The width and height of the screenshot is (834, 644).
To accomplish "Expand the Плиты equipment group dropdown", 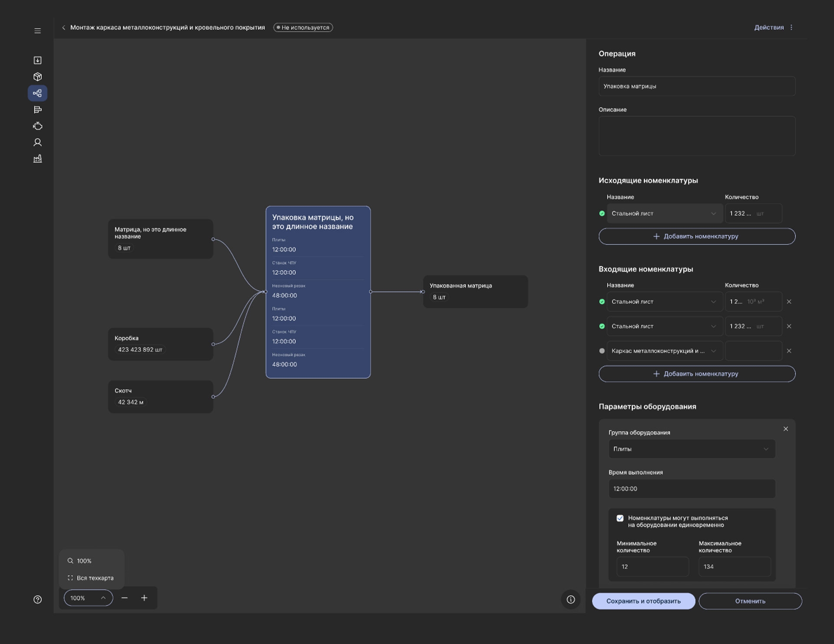I will tap(692, 449).
